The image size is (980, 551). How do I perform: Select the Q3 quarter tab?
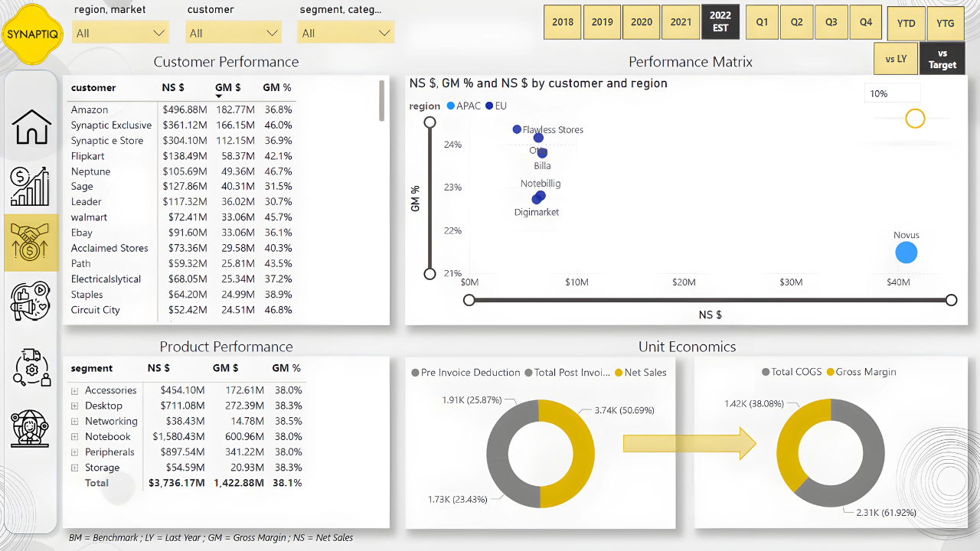(x=831, y=22)
